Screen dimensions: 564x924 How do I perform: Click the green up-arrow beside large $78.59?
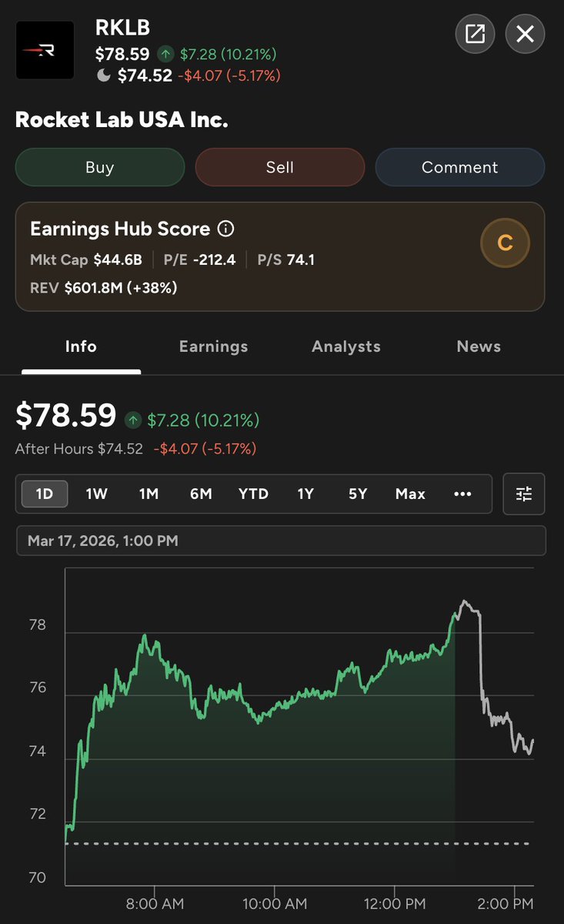tap(134, 420)
